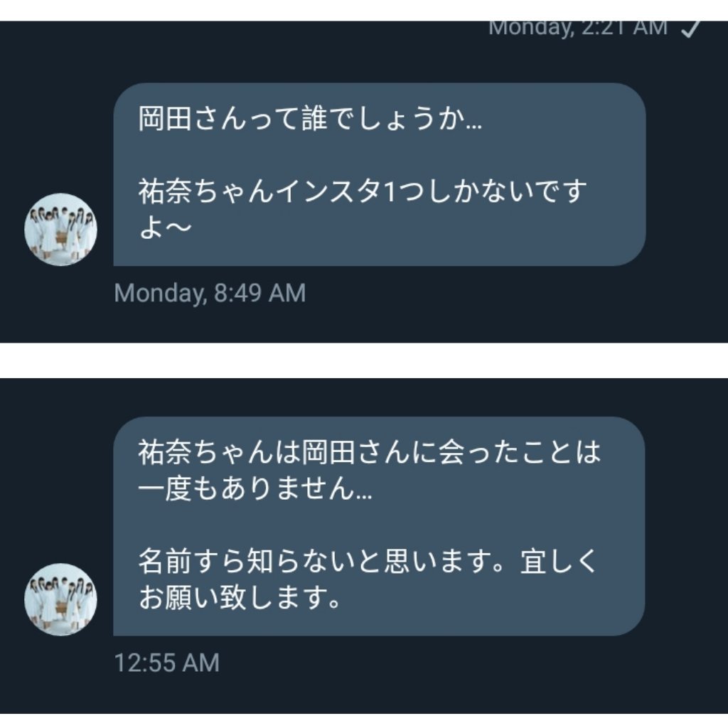Screen dimensions: 728x728
Task: Click 岡田さん in the first message
Action: [x=192, y=119]
